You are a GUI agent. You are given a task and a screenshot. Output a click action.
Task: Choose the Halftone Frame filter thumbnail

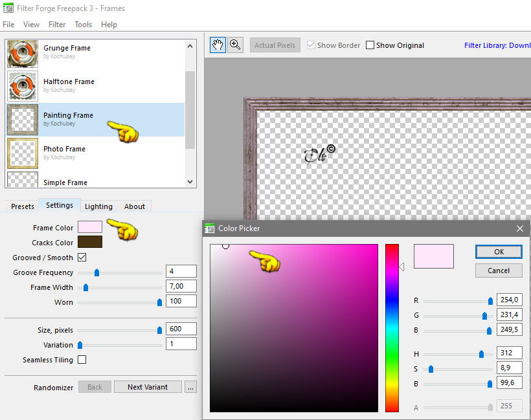pos(23,86)
